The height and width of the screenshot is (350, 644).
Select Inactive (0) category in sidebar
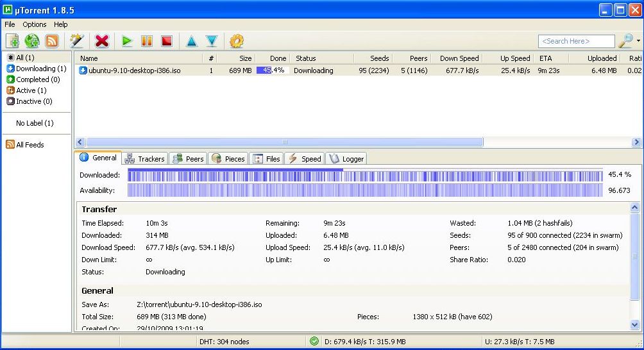(29, 101)
